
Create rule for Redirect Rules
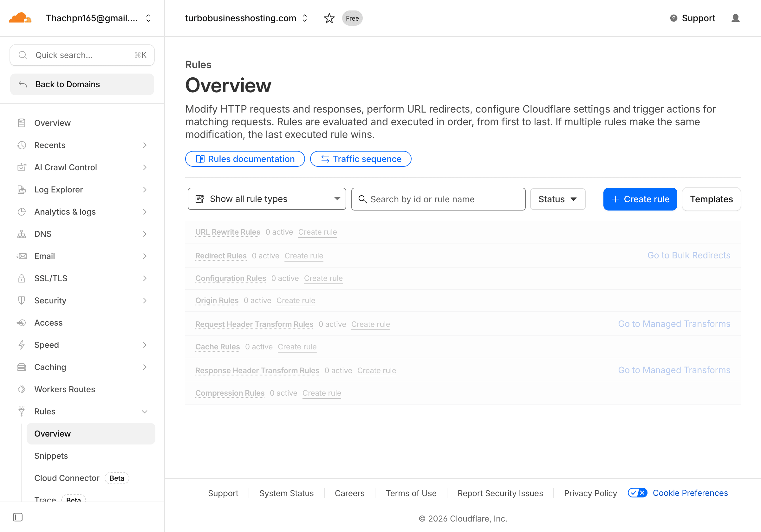coord(303,256)
